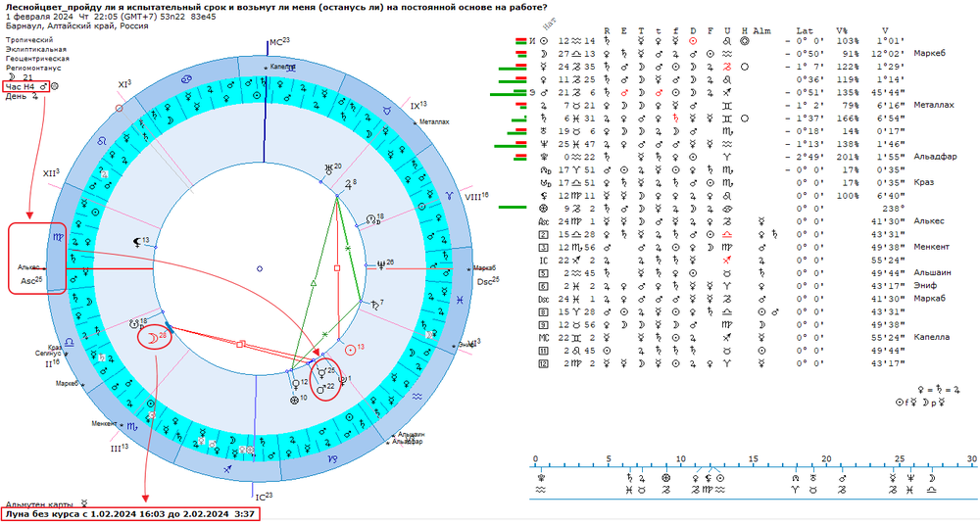Click the 'Час H4' planetary hour label
Viewport: 980px width, 524px height.
coord(20,87)
